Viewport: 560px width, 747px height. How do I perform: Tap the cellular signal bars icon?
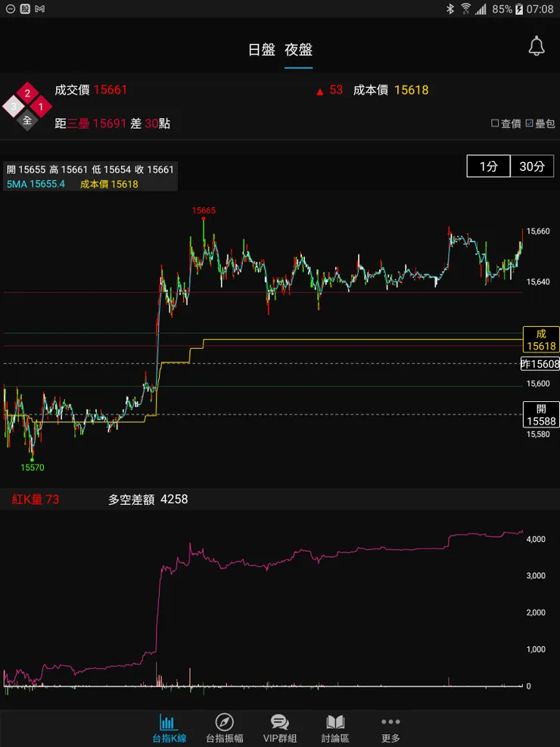coord(481,9)
